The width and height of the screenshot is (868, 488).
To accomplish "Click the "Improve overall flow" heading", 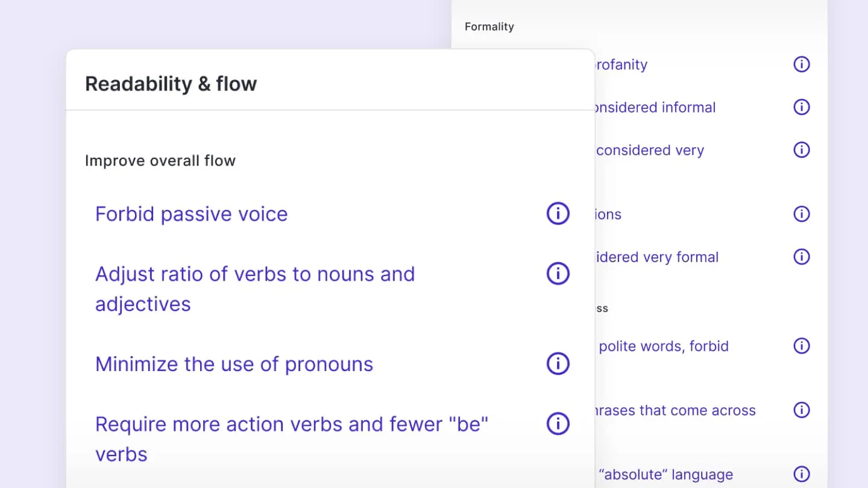I will coord(160,160).
